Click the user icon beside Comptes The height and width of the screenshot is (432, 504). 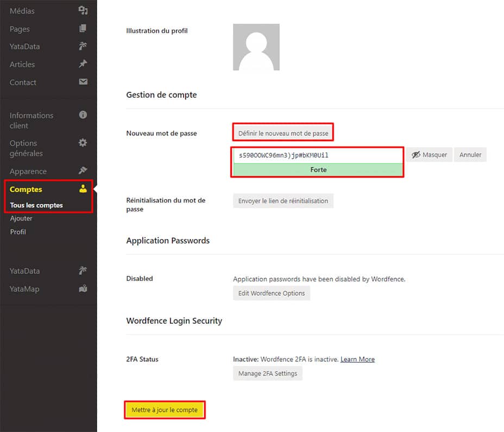[83, 189]
